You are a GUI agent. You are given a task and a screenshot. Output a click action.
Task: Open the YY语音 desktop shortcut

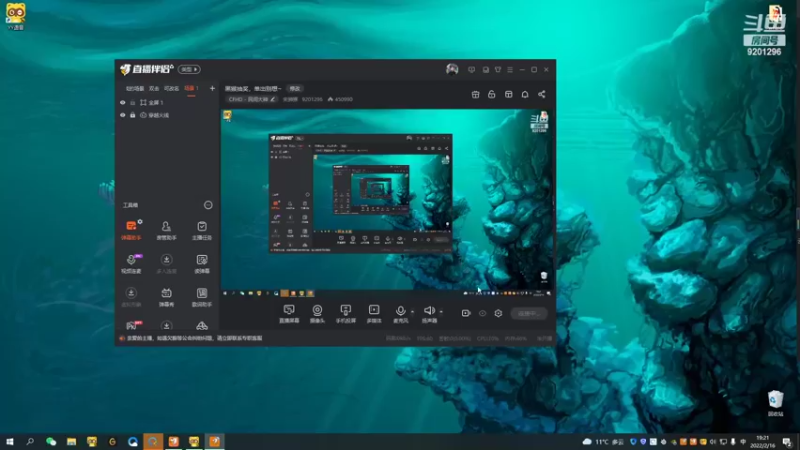point(15,17)
